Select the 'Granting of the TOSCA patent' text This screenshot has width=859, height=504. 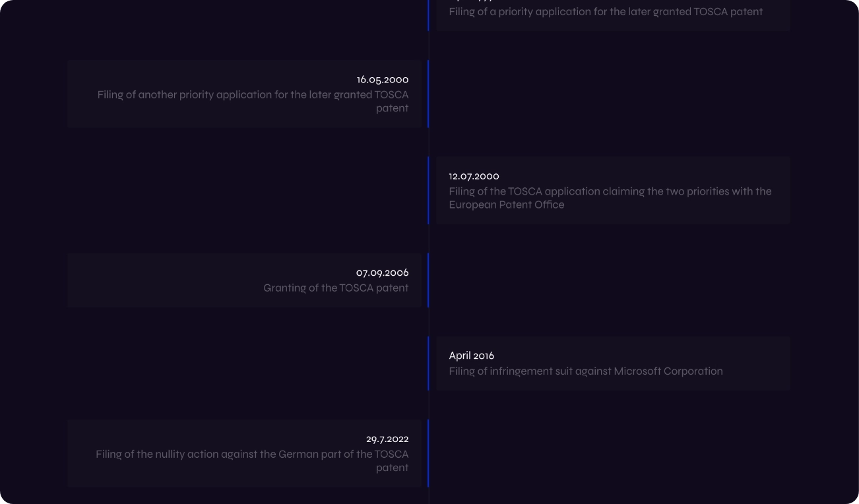point(336,288)
